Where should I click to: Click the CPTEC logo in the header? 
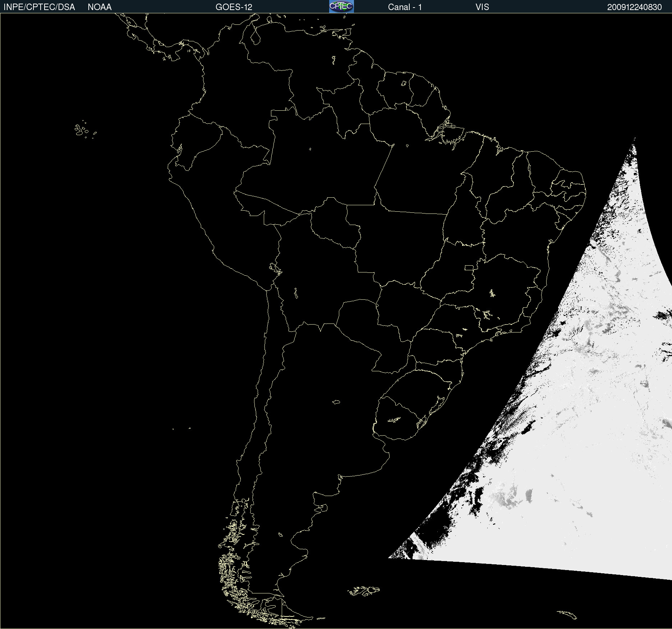tap(341, 6)
